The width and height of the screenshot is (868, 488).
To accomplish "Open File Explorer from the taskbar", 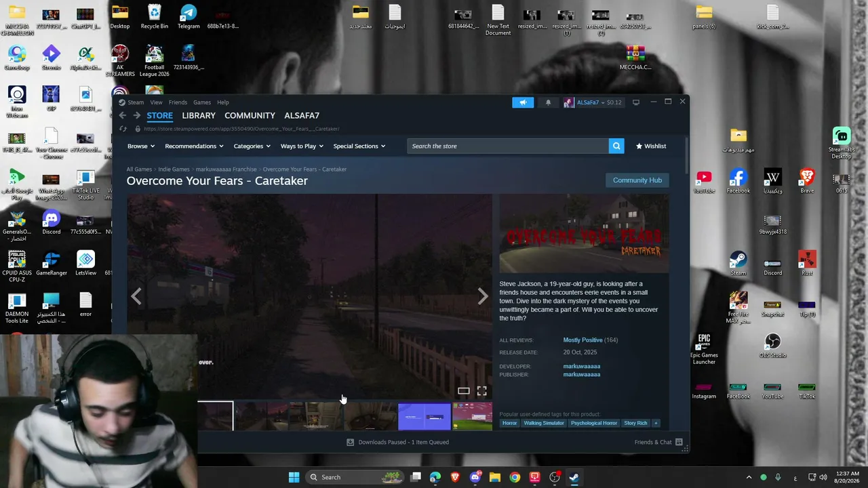I will click(x=495, y=477).
